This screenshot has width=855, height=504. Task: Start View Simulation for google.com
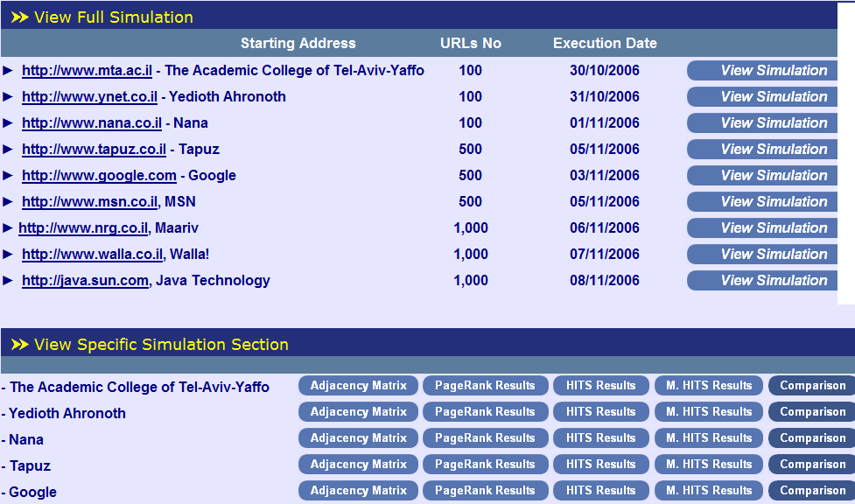762,175
